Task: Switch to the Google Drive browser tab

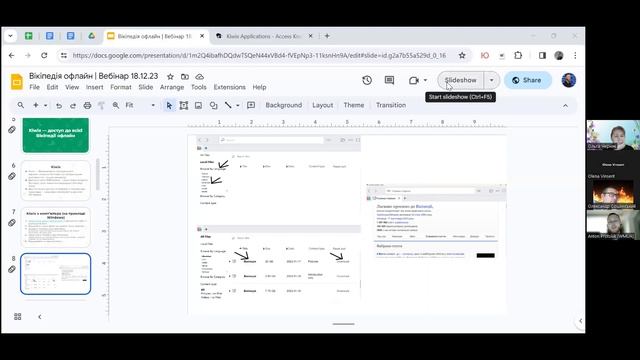Action: 91,36
